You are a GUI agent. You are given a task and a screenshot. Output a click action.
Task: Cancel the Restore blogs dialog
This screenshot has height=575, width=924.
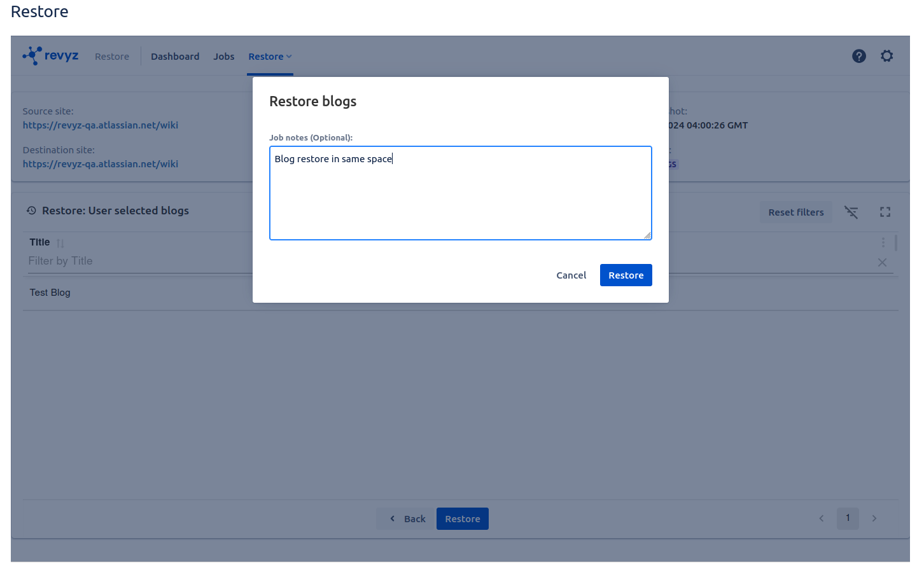tap(571, 275)
